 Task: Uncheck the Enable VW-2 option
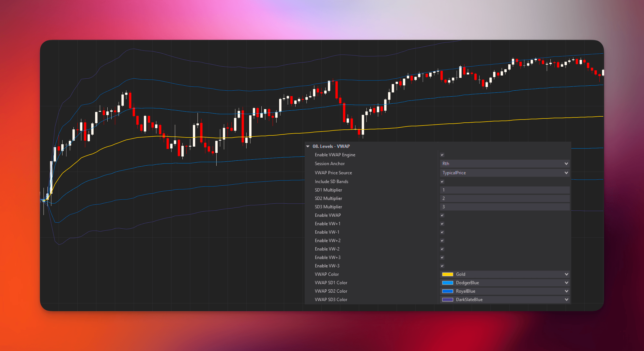click(442, 249)
